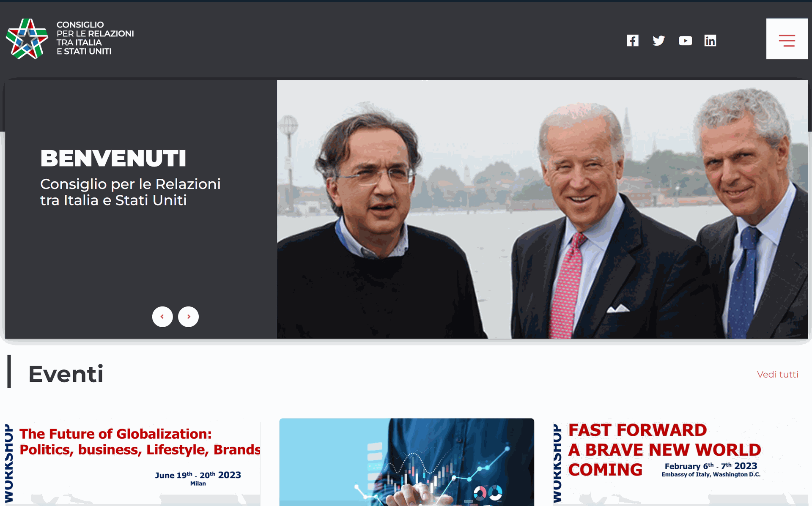The width and height of the screenshot is (812, 506).
Task: Click 'Embassy of Italy, Washington D.C.' text
Action: click(x=711, y=475)
